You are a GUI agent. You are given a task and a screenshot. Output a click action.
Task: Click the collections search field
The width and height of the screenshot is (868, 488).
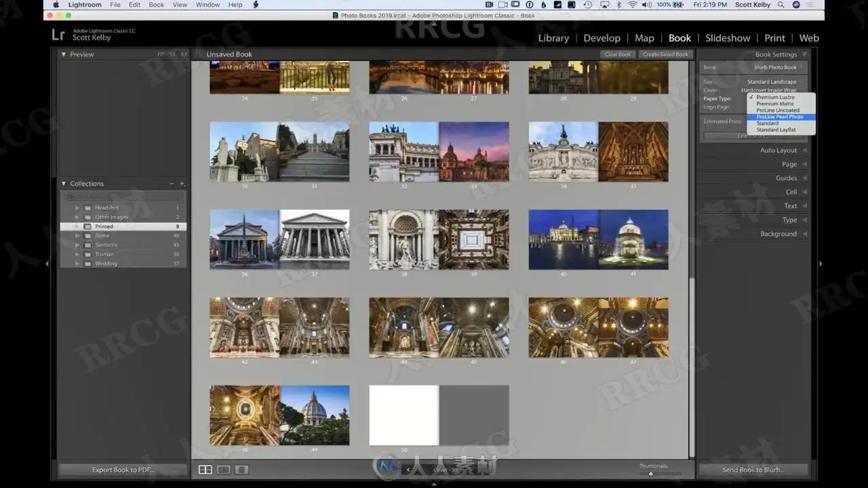coord(123,197)
